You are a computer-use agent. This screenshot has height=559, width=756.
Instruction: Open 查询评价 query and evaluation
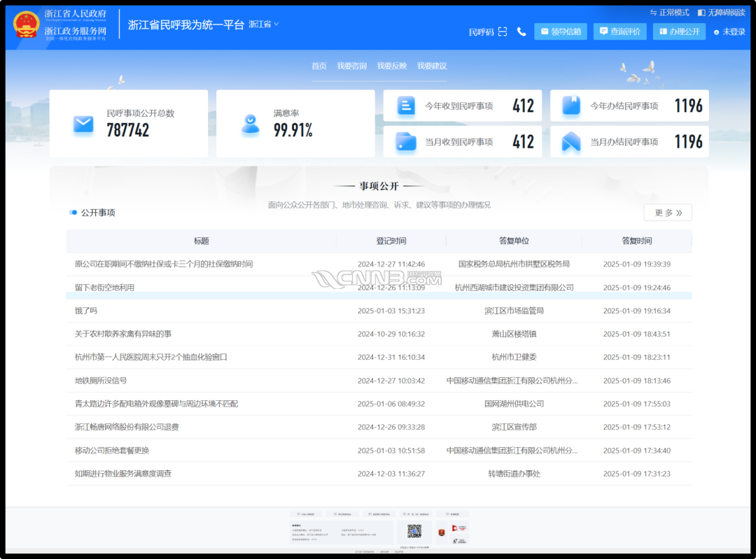pos(619,31)
